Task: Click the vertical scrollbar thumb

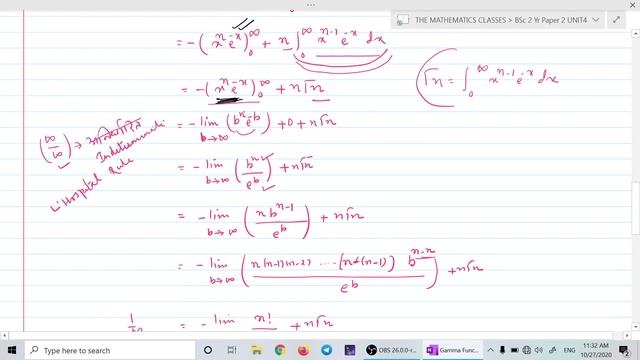Action: (x=636, y=208)
